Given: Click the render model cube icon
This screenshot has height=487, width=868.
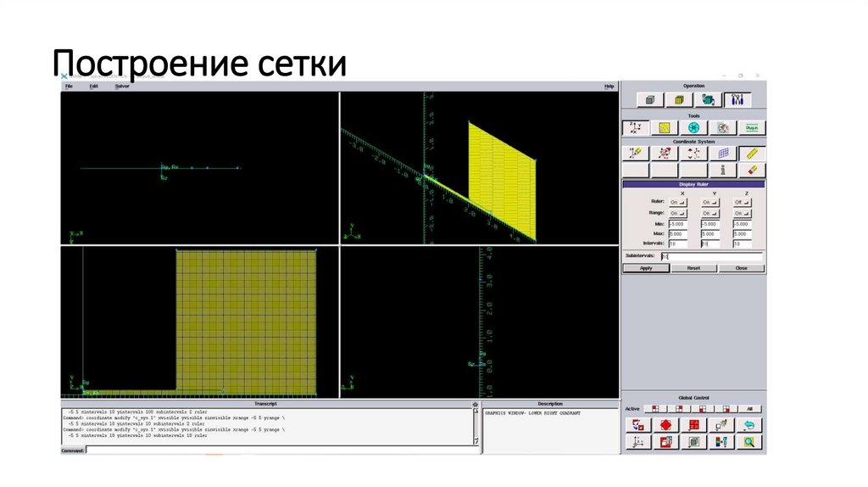Looking at the screenshot, I should click(693, 441).
